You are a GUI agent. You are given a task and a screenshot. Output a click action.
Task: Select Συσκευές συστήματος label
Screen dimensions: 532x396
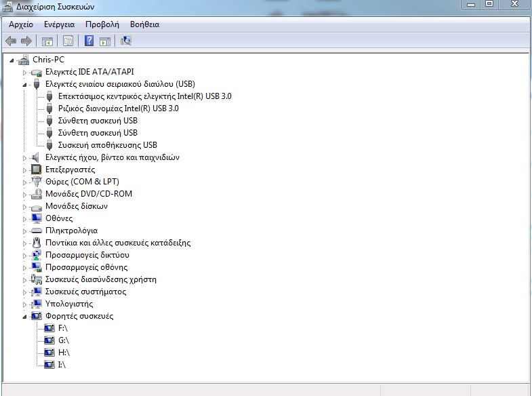tap(86, 292)
